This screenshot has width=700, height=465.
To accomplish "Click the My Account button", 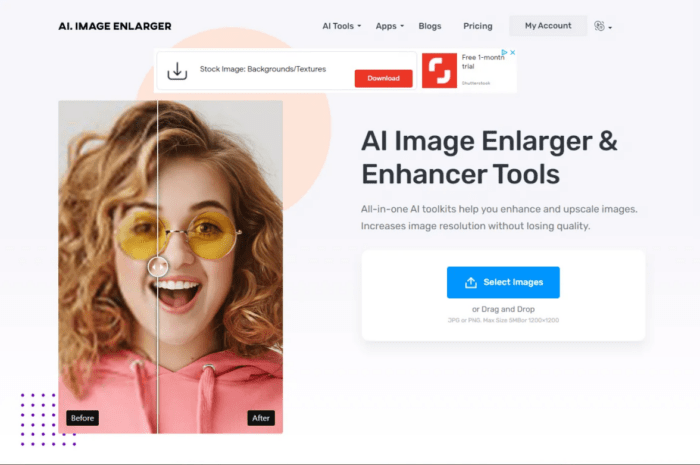I will click(x=547, y=26).
